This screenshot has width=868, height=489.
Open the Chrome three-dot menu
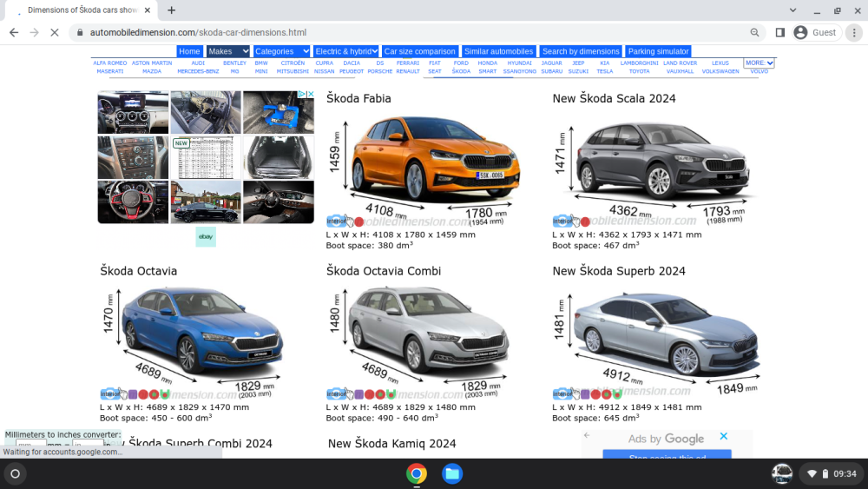pyautogui.click(x=854, y=33)
